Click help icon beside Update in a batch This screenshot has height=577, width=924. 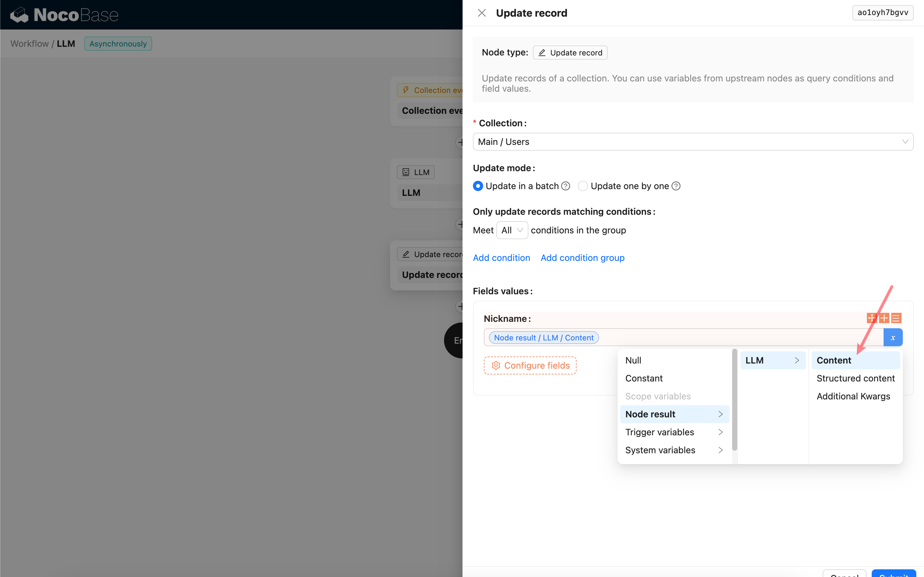point(566,186)
